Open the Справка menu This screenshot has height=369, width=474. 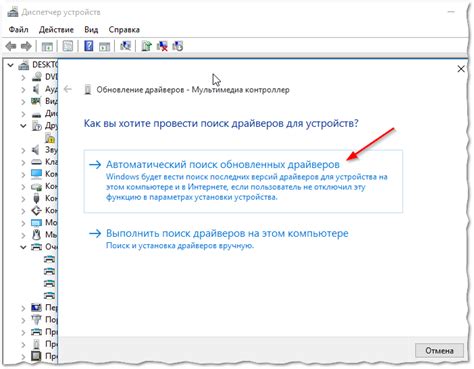[124, 30]
